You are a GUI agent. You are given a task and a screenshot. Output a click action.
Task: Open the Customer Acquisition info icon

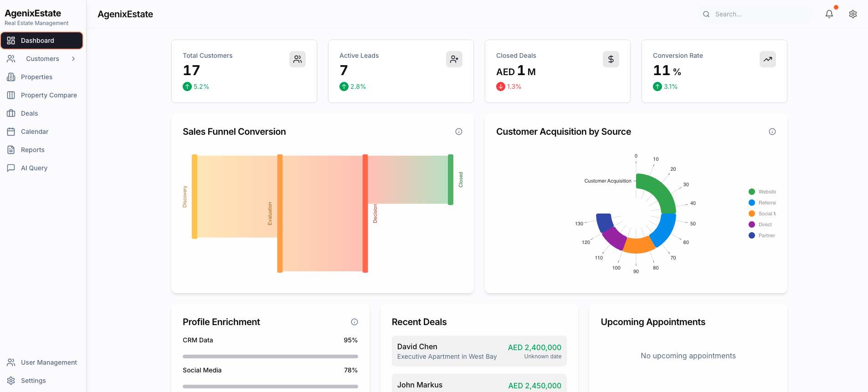[x=772, y=132]
